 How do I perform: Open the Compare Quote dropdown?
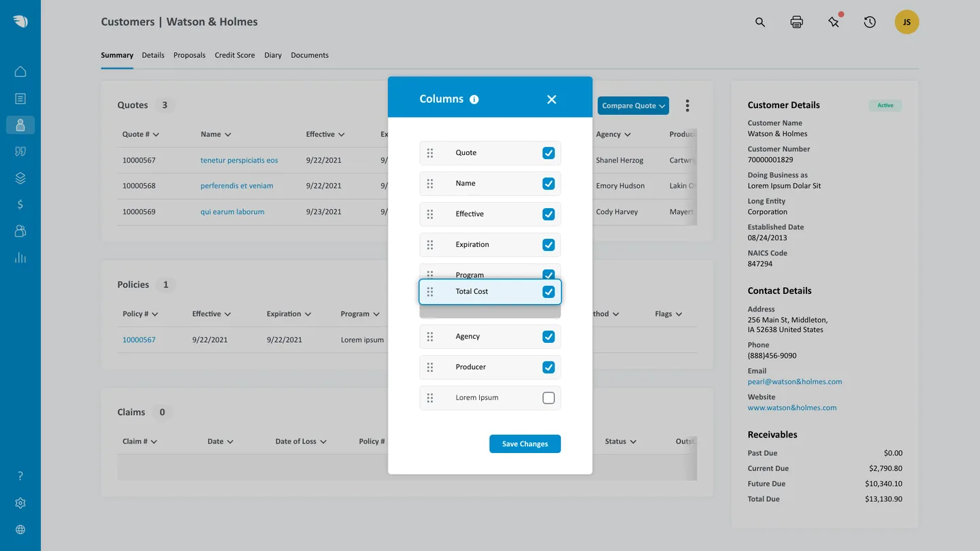[633, 105]
